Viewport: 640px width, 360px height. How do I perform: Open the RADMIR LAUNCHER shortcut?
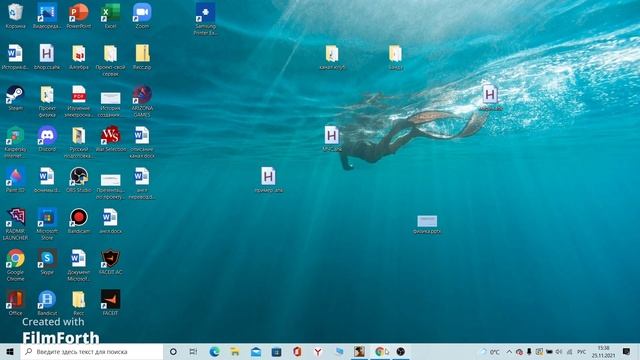(x=16, y=224)
